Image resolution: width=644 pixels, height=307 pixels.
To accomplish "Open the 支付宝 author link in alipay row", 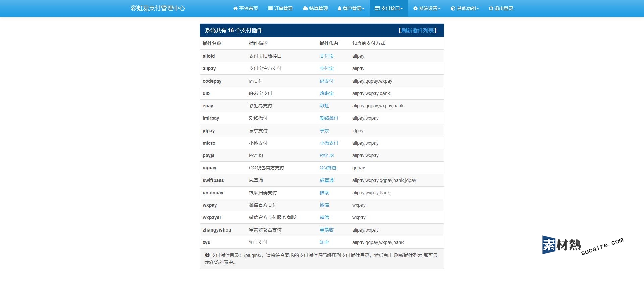I will (x=327, y=68).
